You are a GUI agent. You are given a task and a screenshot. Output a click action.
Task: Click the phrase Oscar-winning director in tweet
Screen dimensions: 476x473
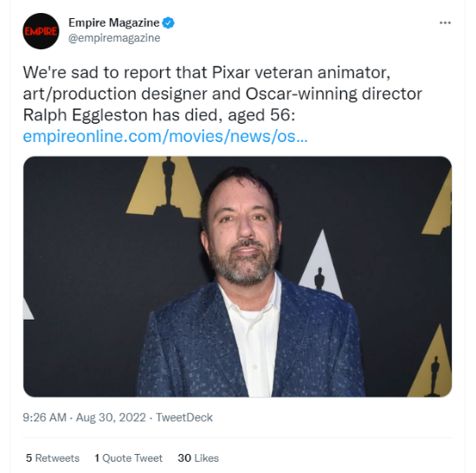333,94
